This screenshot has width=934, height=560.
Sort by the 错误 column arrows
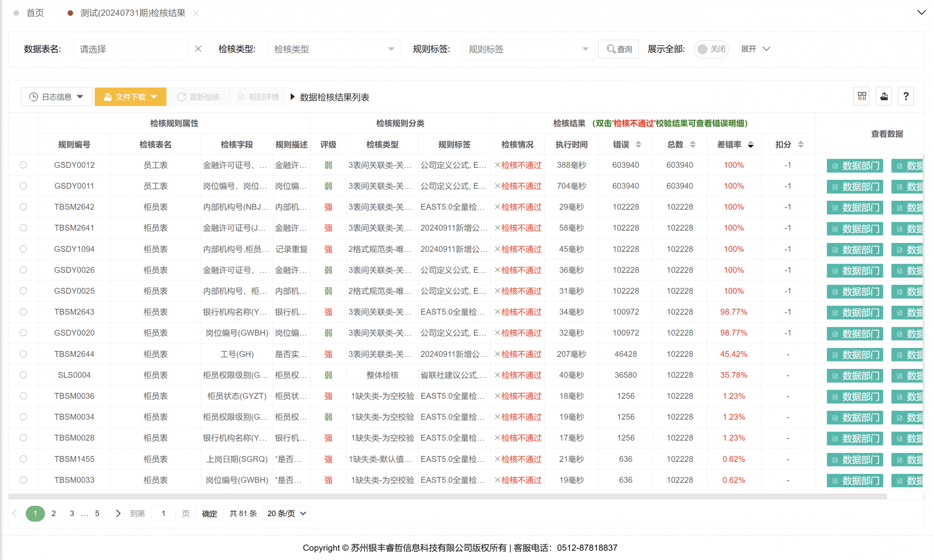[x=638, y=144]
